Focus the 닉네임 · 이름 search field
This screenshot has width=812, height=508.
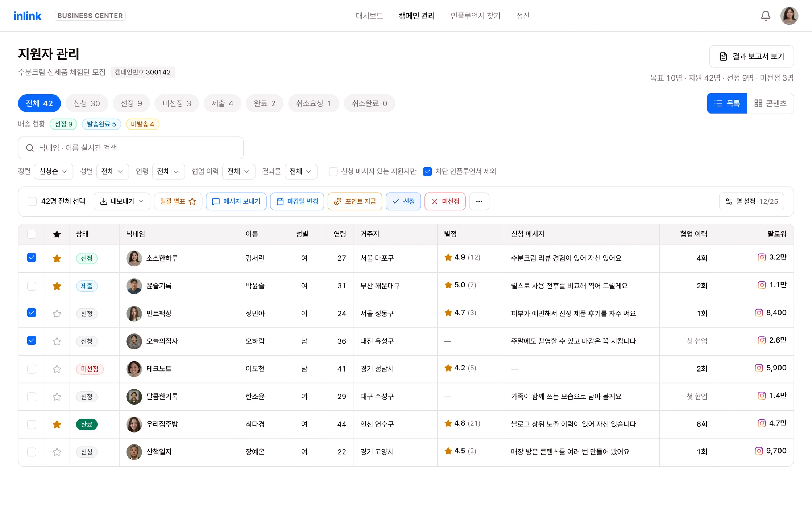coord(130,148)
